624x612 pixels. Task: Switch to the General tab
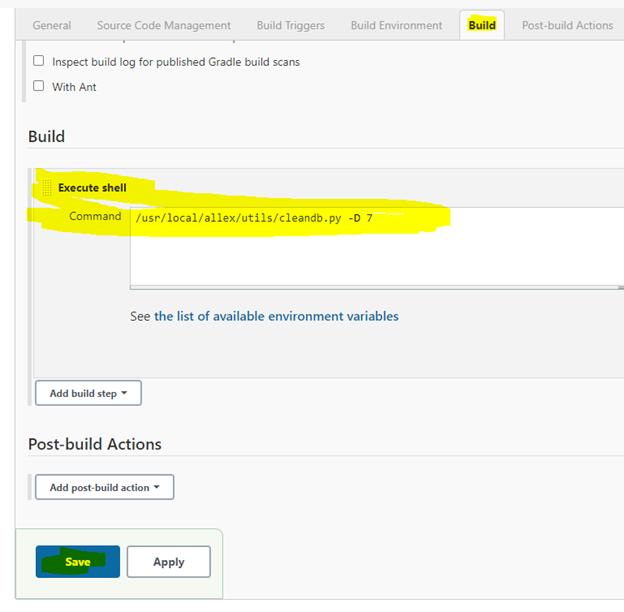click(52, 25)
